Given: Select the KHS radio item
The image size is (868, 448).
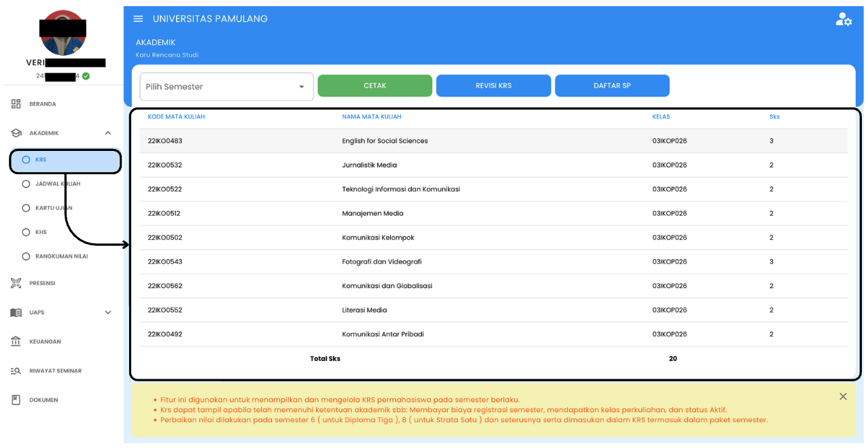Looking at the screenshot, I should pos(26,232).
